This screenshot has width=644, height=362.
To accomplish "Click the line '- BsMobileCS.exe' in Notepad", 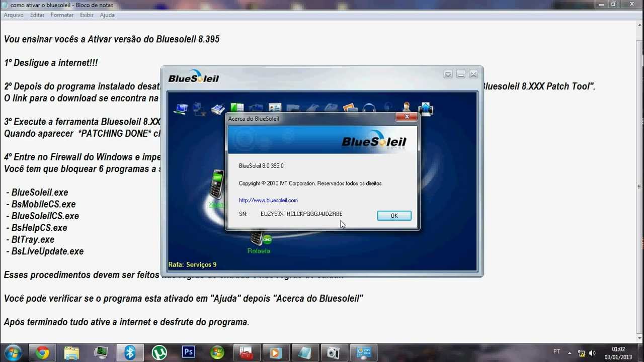I will [41, 204].
